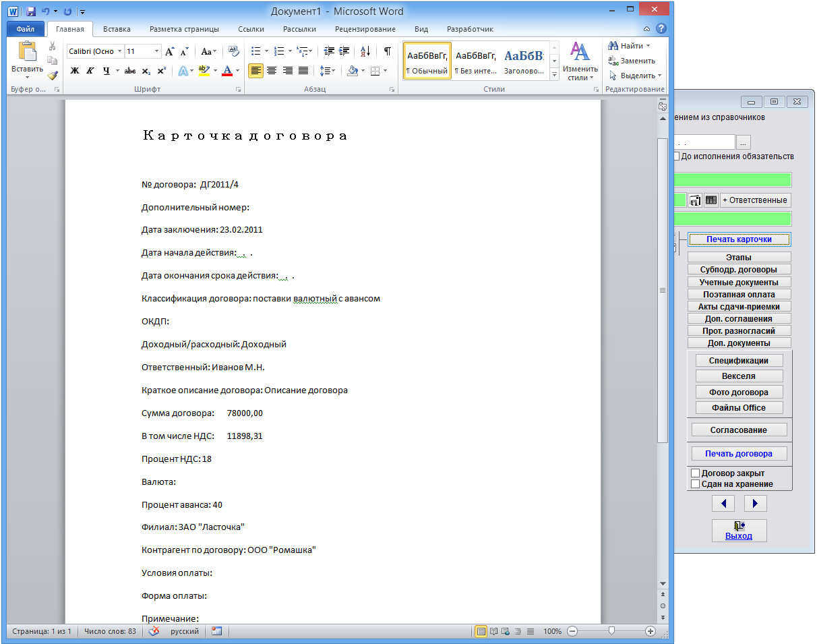This screenshot has height=644, width=817.
Task: Select the Обычный style thumbnail
Action: point(427,61)
